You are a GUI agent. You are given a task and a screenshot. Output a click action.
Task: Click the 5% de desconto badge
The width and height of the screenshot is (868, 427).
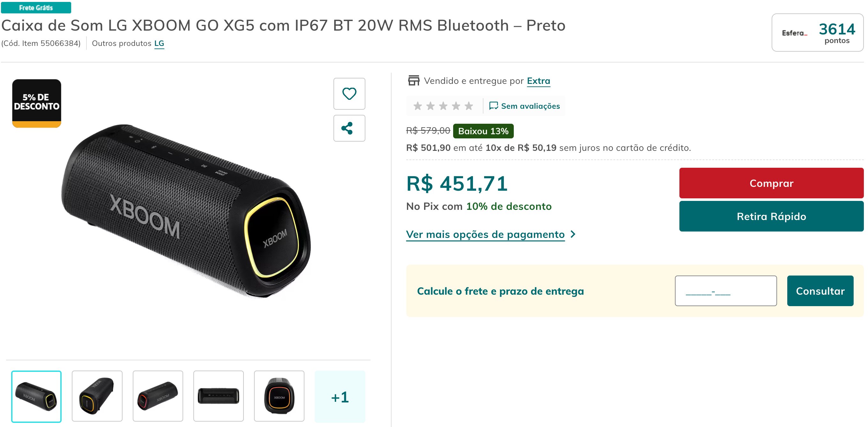37,103
